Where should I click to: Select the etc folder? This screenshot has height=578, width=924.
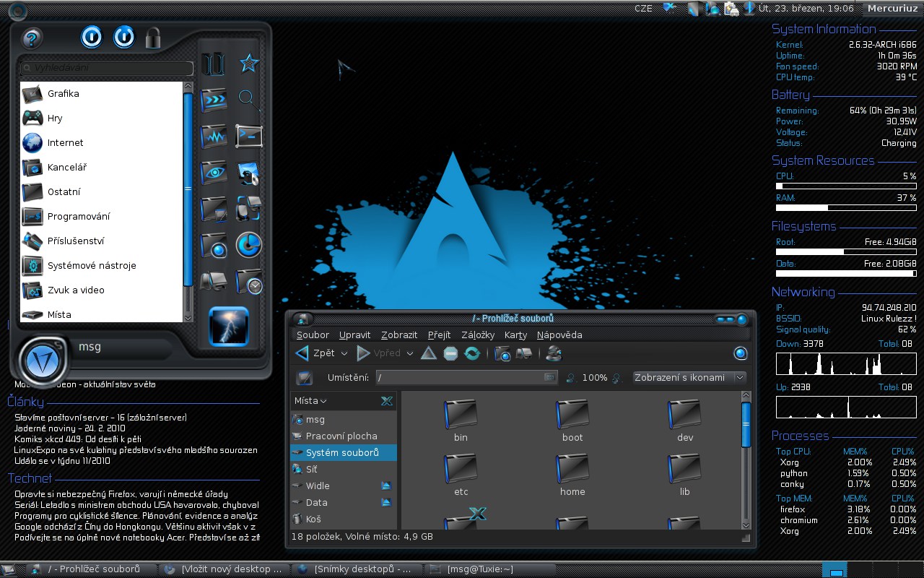[x=461, y=476]
